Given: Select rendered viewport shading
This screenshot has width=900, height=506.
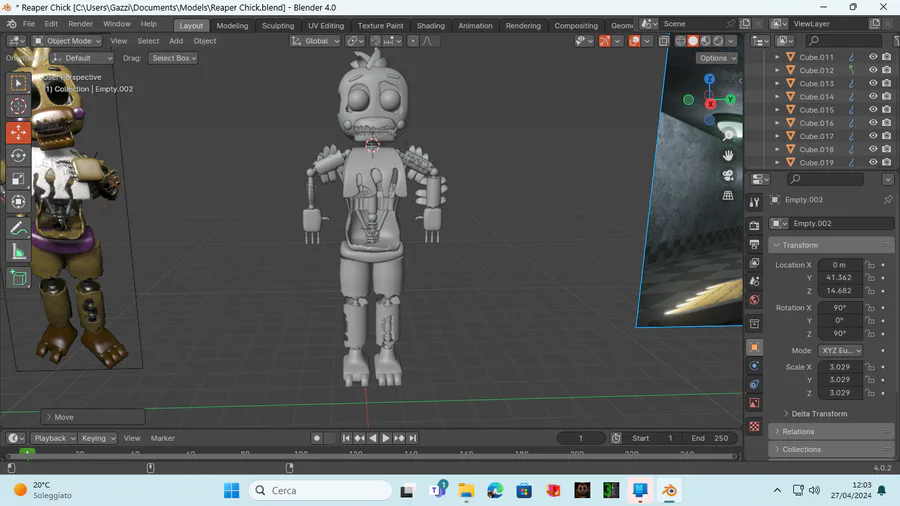Looking at the screenshot, I should click(718, 41).
